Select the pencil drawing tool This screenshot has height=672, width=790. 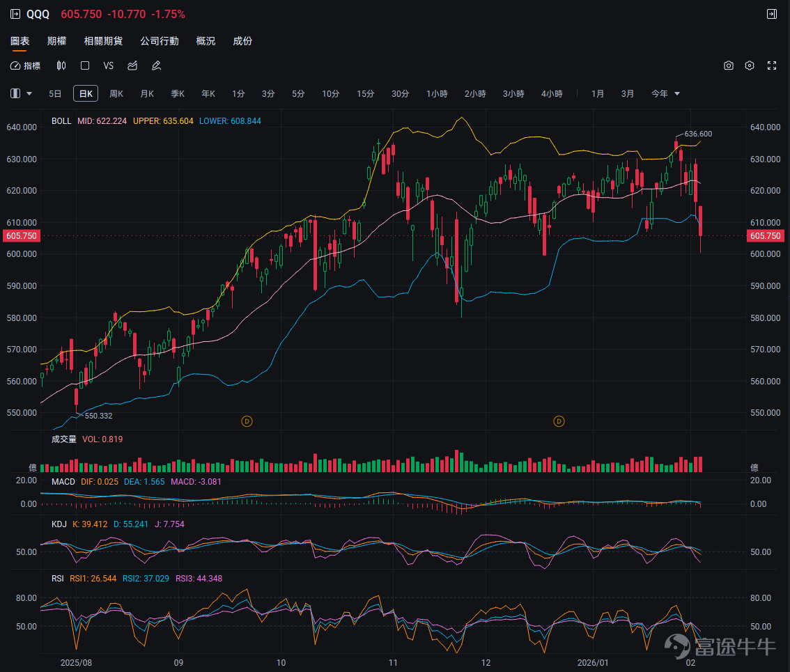pyautogui.click(x=157, y=65)
